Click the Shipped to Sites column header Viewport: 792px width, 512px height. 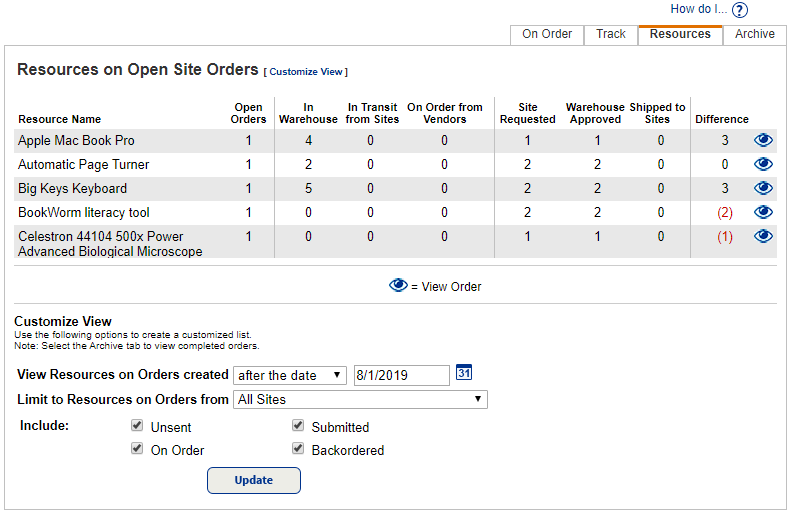click(657, 113)
